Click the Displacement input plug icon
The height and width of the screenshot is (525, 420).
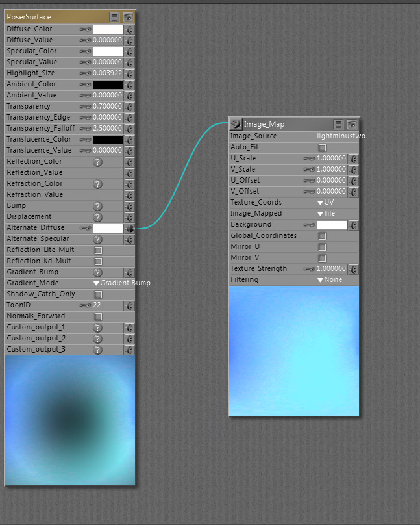tap(129, 217)
